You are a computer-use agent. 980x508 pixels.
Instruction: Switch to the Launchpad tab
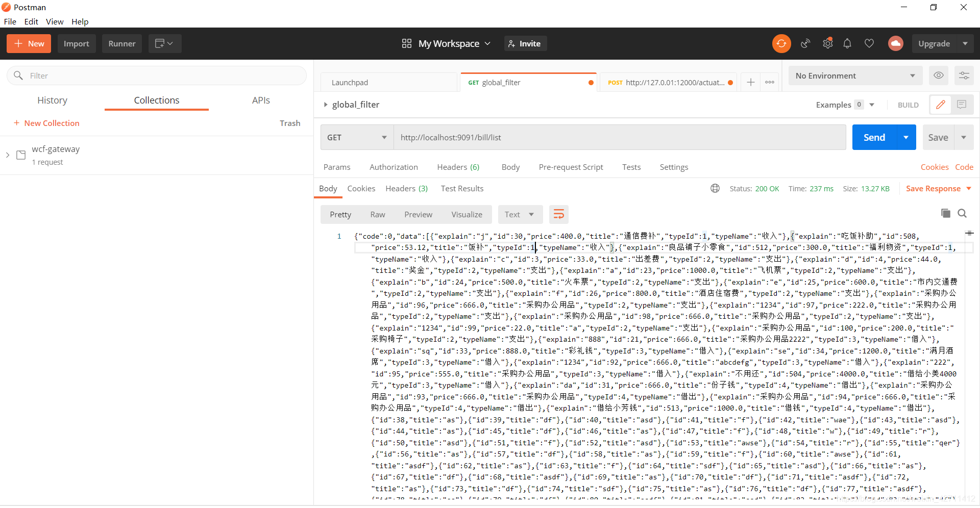[x=389, y=82]
